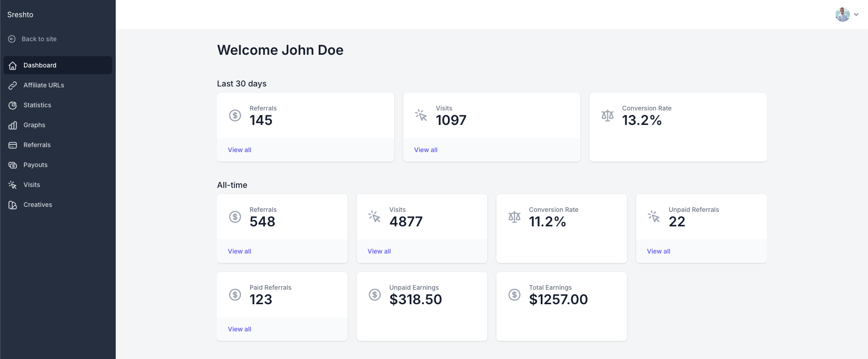Select Referrals in the sidebar menu
The image size is (868, 359).
pyautogui.click(x=37, y=145)
